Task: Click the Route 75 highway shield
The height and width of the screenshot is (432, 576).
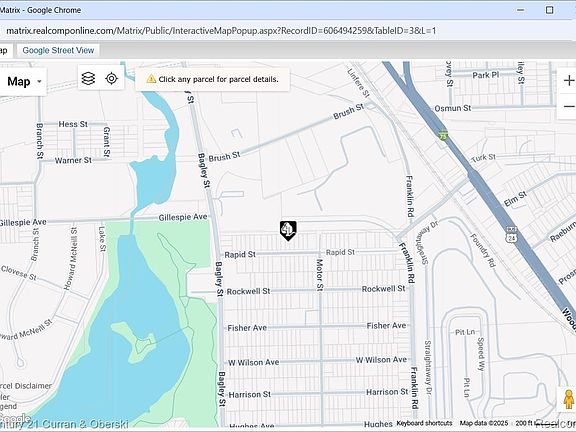Action: (x=444, y=135)
